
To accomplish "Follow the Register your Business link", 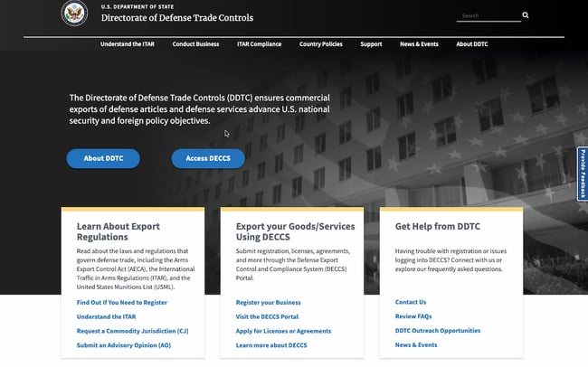I will click(x=268, y=303).
